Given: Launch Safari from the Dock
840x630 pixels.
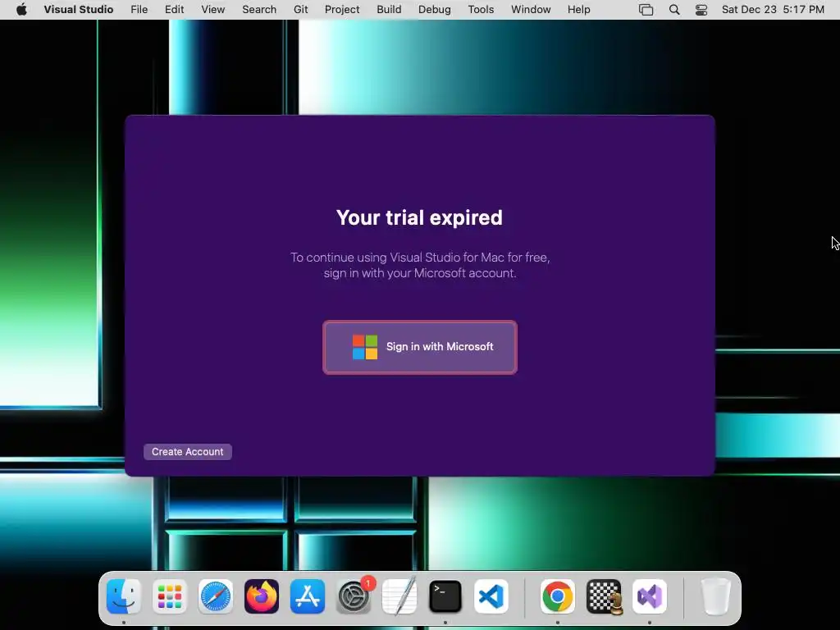Looking at the screenshot, I should pos(216,596).
